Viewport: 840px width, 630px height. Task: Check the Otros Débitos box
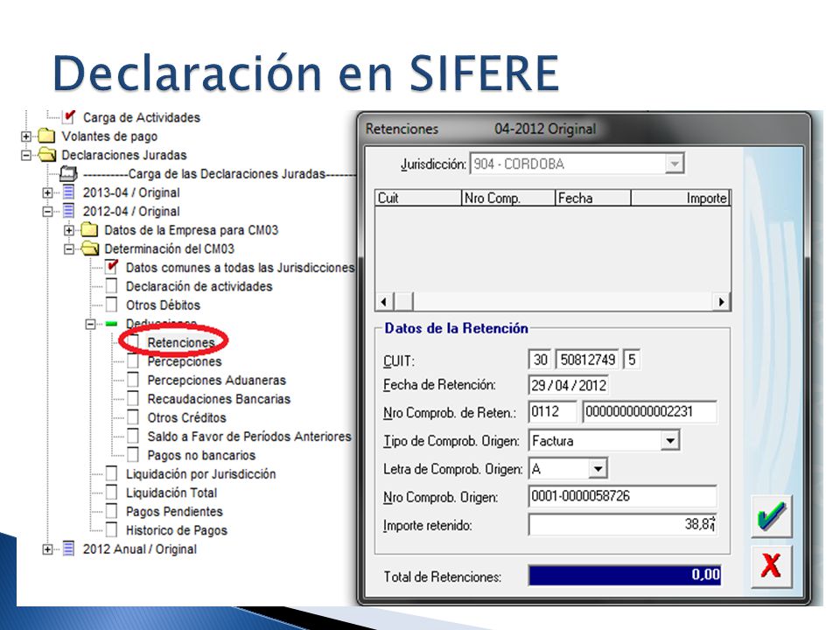[111, 304]
